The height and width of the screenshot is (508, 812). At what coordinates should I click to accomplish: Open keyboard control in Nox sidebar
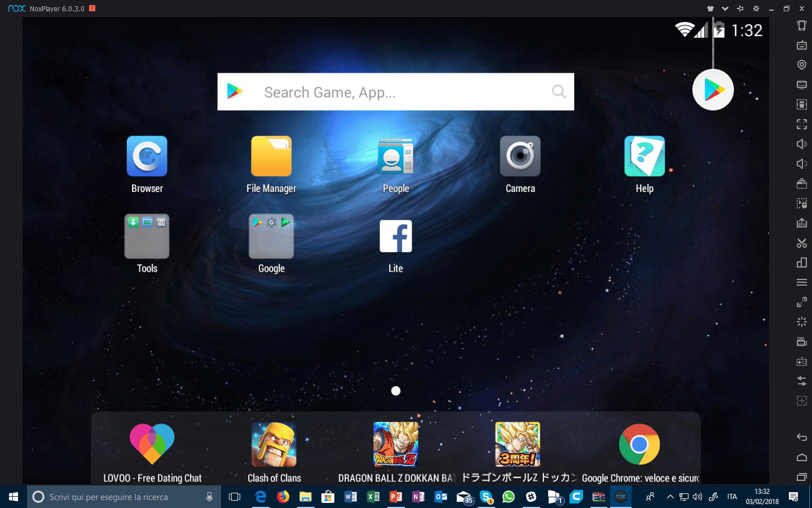click(x=802, y=45)
